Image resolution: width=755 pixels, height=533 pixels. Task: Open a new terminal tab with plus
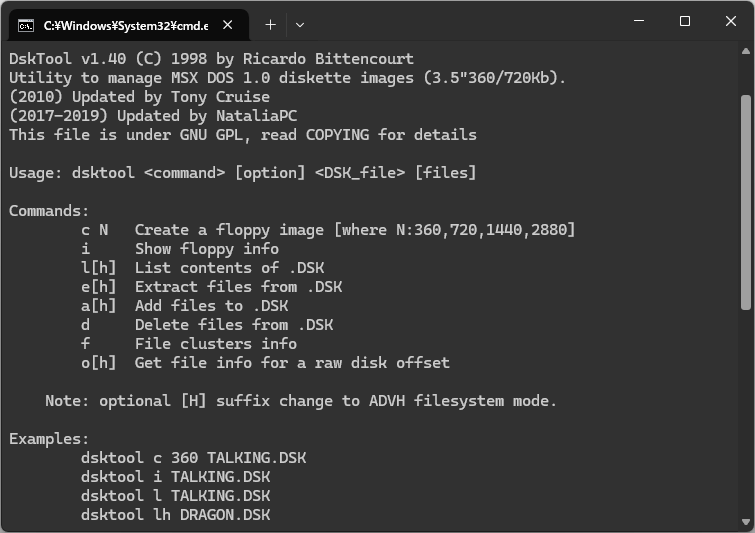(271, 25)
